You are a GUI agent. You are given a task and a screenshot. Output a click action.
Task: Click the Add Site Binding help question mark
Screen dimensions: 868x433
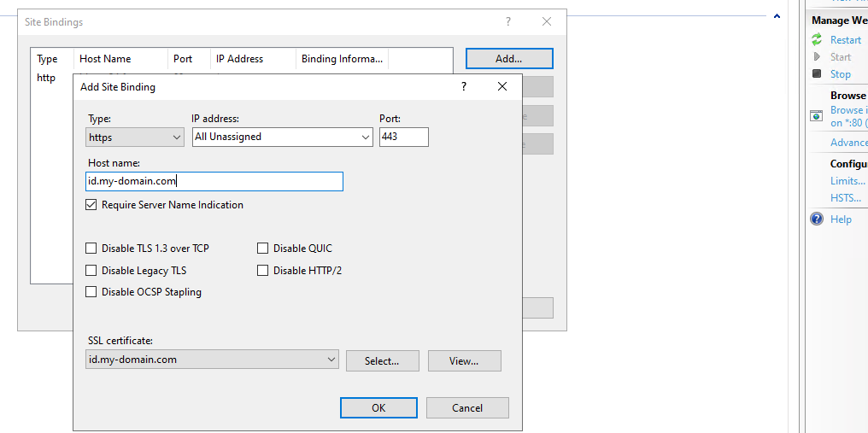coord(464,86)
